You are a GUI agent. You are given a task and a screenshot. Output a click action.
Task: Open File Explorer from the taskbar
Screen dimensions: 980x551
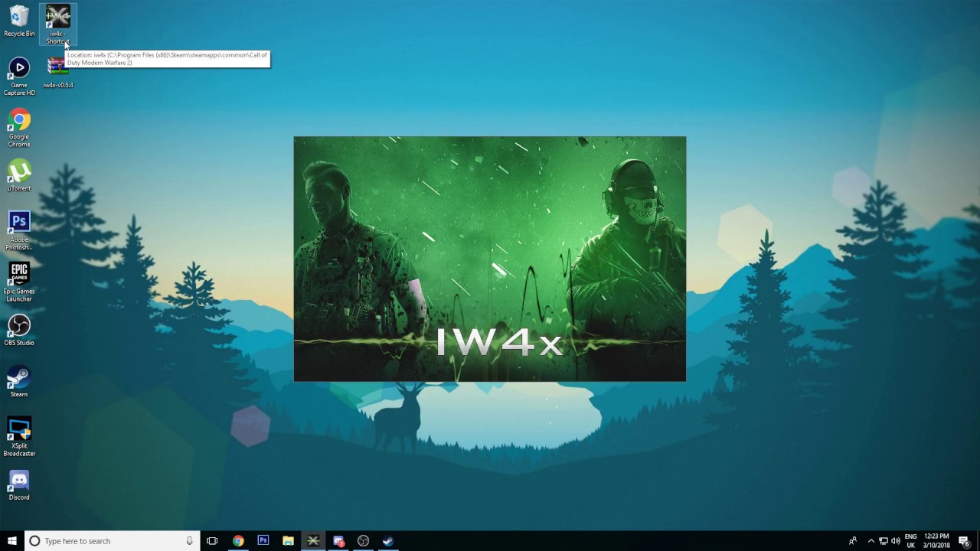pyautogui.click(x=288, y=541)
